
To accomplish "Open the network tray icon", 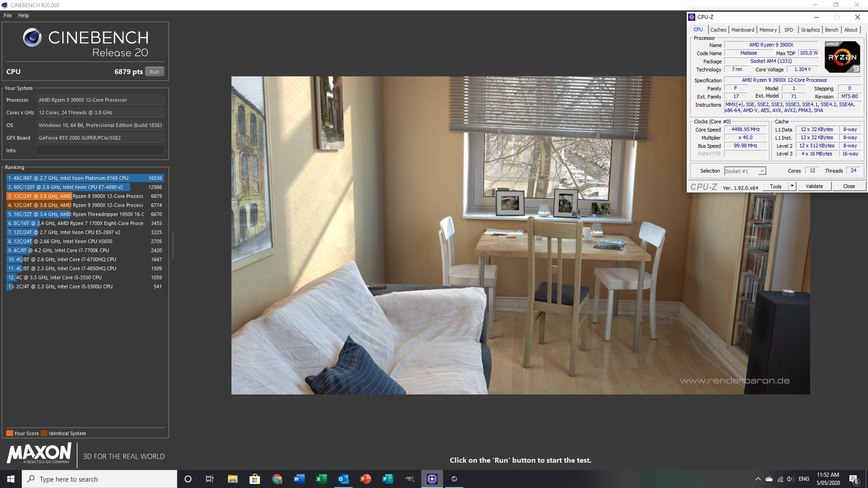I will pyautogui.click(x=780, y=479).
